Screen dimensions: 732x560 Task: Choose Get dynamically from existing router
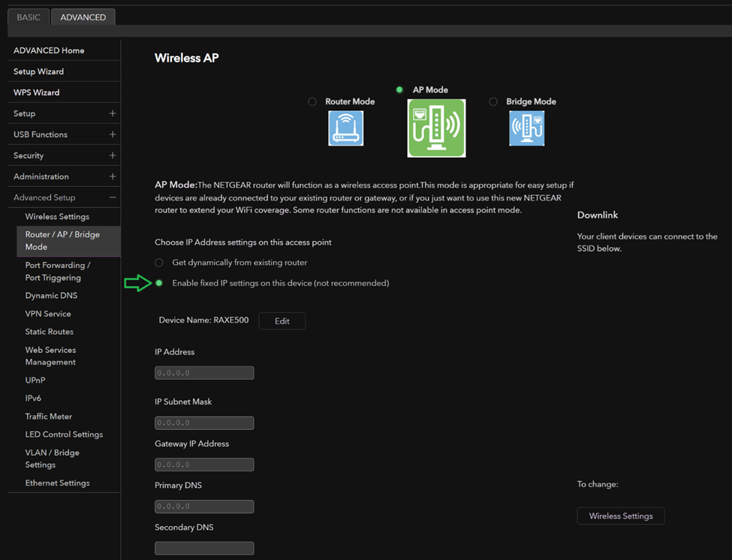(x=159, y=263)
